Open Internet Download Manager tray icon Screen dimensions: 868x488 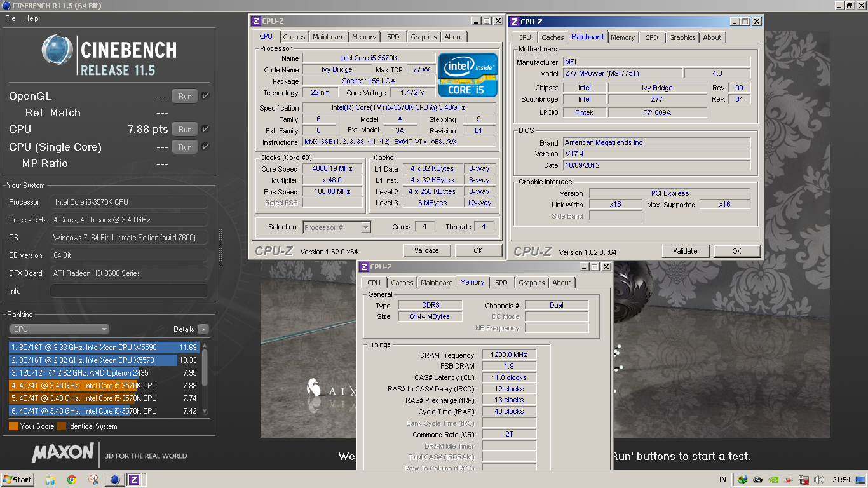click(x=743, y=480)
